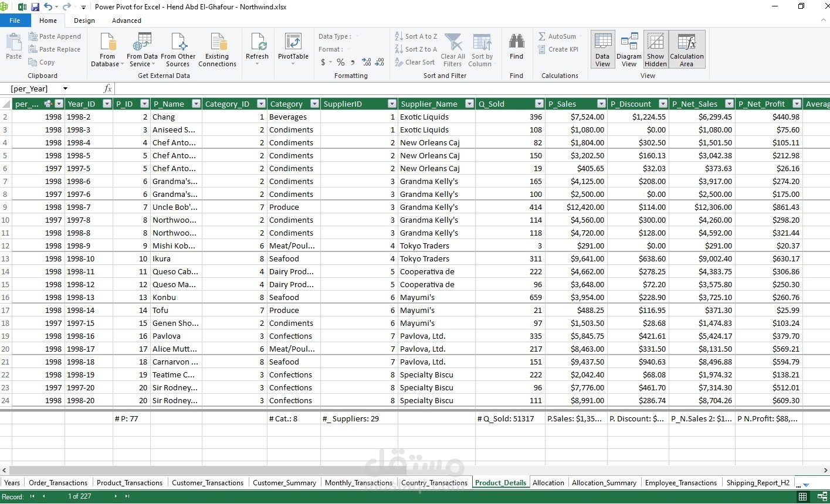The height and width of the screenshot is (504, 830).
Task: Clear Sort on the column
Action: click(x=415, y=62)
